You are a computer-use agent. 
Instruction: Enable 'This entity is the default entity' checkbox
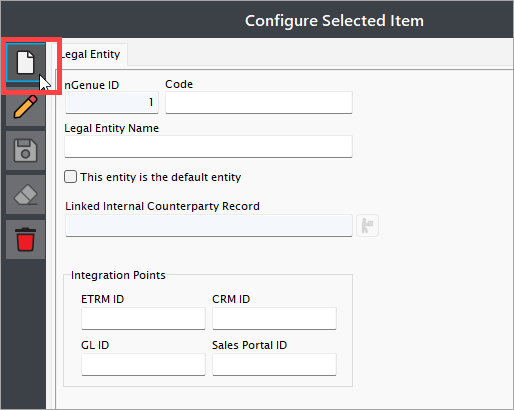(x=70, y=177)
